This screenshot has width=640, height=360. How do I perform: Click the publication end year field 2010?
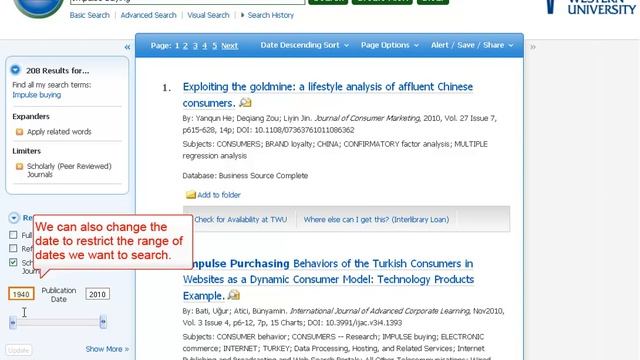click(98, 294)
